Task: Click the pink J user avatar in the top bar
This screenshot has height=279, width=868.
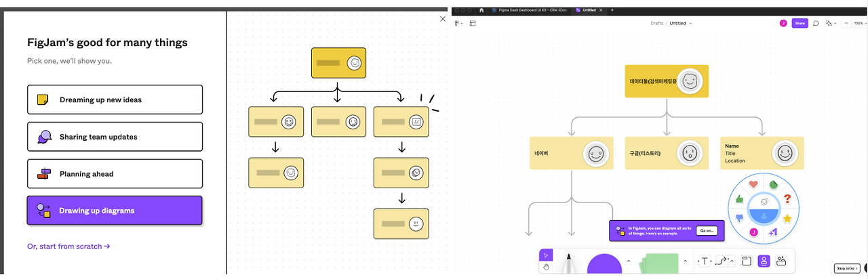Action: pos(783,23)
